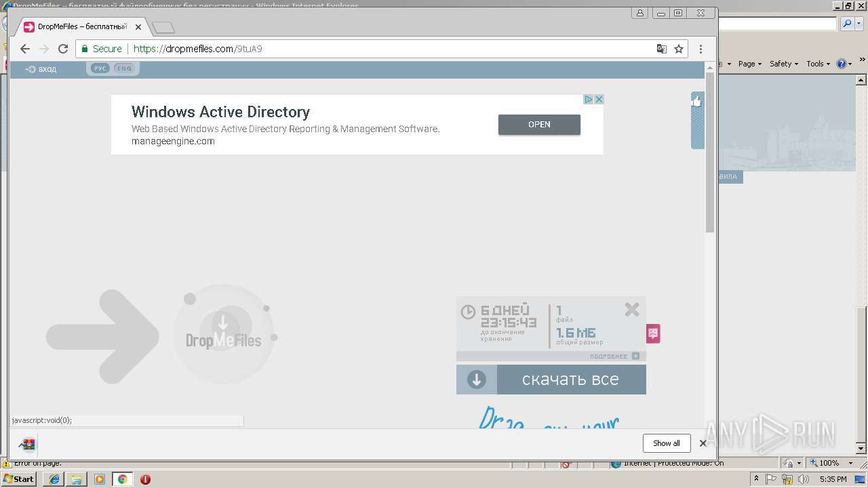Click the AdChoices triangle icon
Image resolution: width=868 pixels, height=488 pixels.
point(589,100)
